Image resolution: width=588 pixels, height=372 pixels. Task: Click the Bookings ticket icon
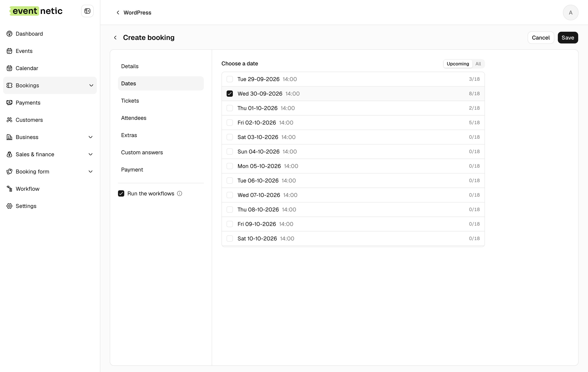click(x=9, y=85)
